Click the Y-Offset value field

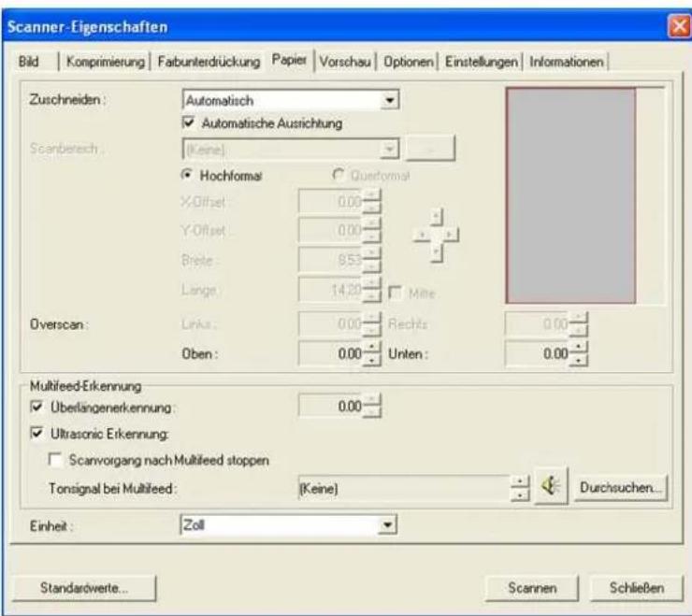click(x=331, y=230)
